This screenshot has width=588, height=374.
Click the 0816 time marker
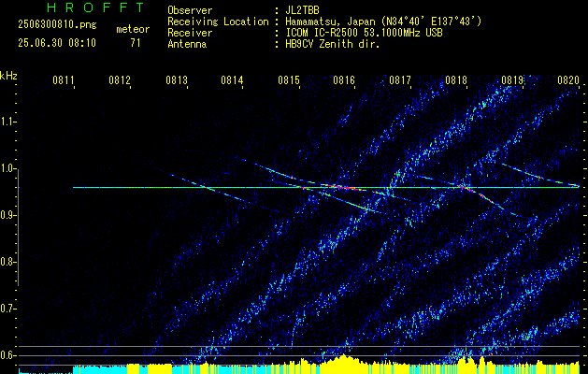pyautogui.click(x=344, y=80)
